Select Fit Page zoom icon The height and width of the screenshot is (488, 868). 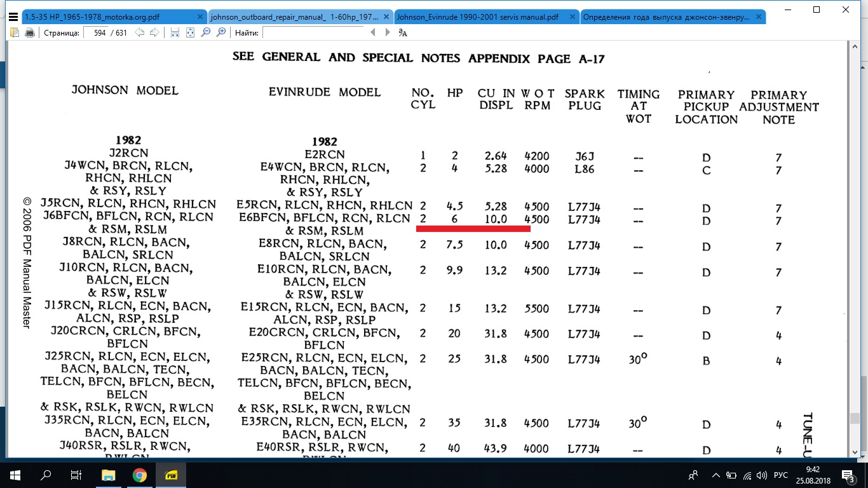pos(190,32)
